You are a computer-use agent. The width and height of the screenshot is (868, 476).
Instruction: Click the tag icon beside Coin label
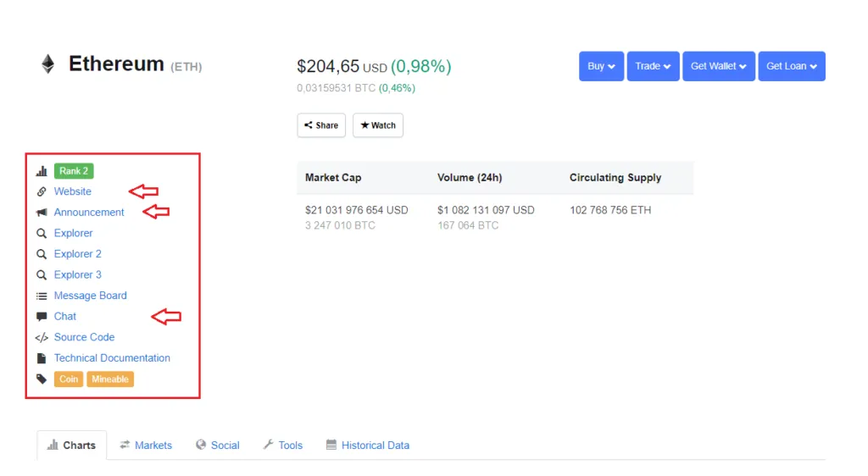(42, 379)
